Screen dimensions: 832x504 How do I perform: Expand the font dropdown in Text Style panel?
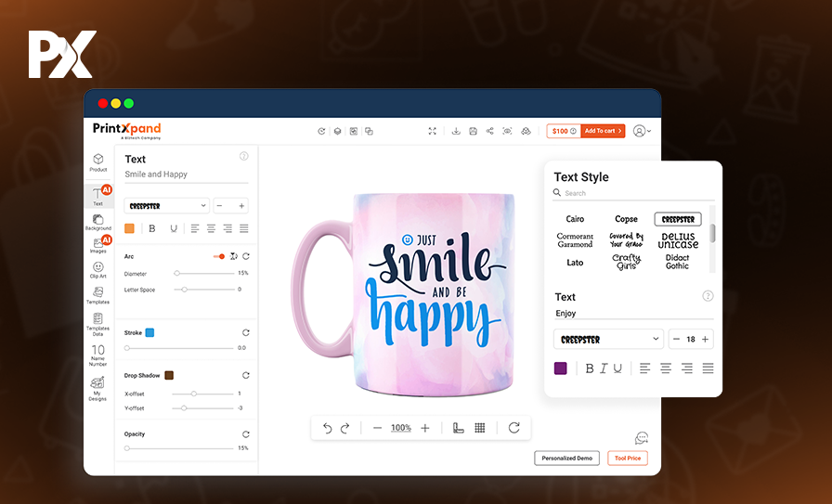click(x=609, y=340)
